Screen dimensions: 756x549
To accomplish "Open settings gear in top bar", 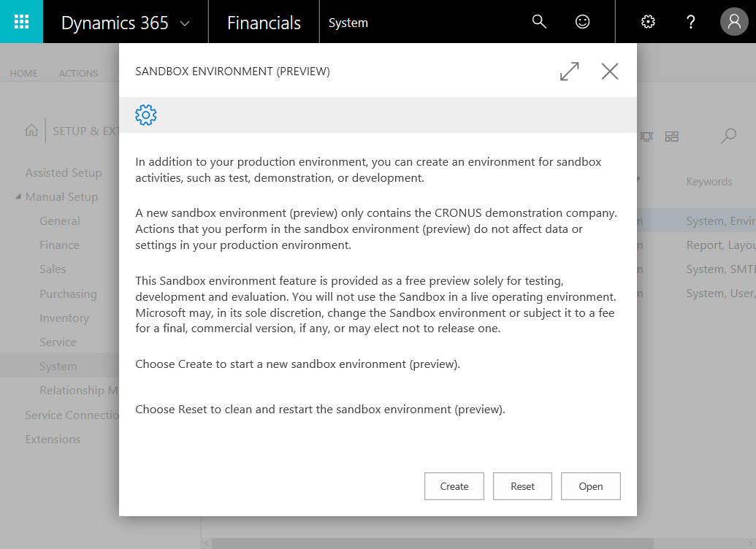I will pyautogui.click(x=648, y=22).
